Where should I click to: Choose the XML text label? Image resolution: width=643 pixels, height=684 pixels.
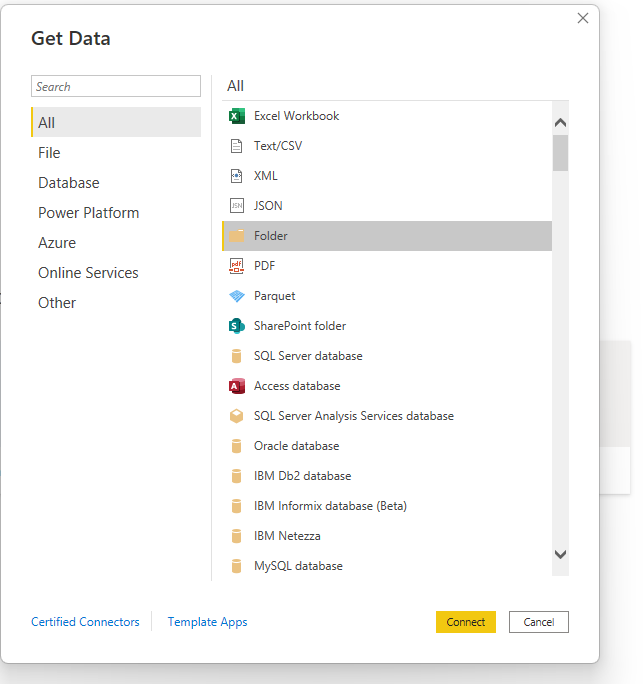(266, 176)
